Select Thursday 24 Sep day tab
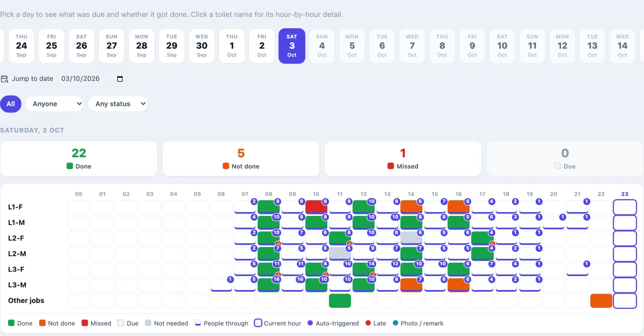Viewport: 644px width, 336px height. 21,46
